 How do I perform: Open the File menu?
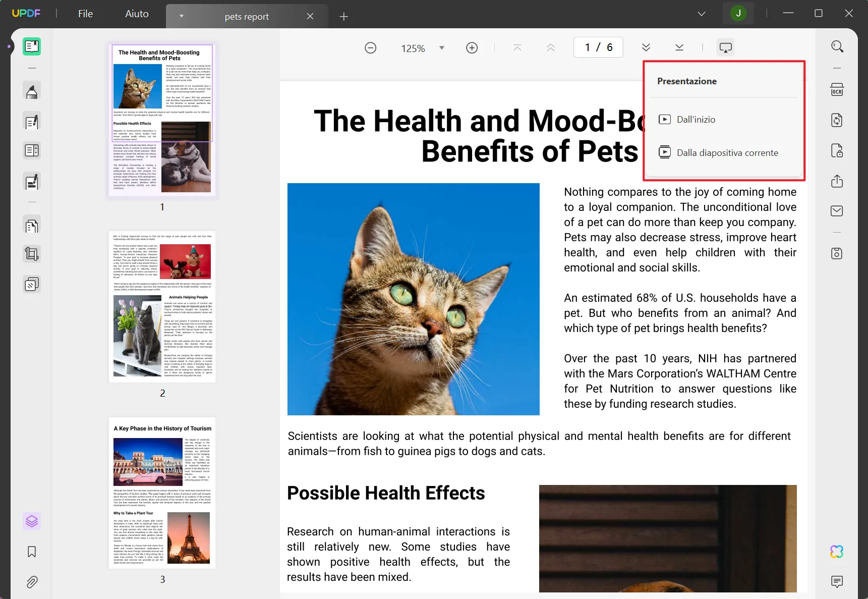(85, 14)
